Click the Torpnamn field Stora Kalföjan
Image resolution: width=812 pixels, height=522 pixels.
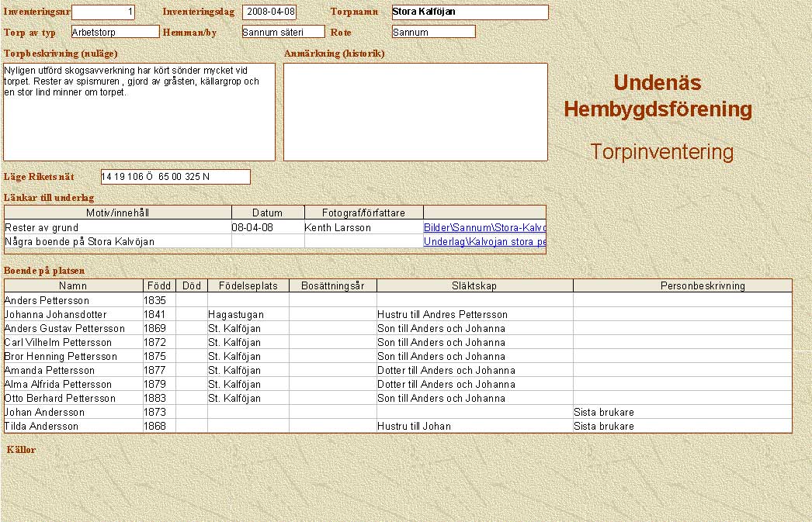point(470,12)
